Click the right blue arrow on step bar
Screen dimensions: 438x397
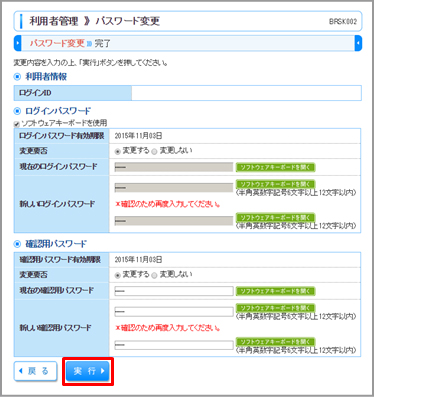click(358, 43)
